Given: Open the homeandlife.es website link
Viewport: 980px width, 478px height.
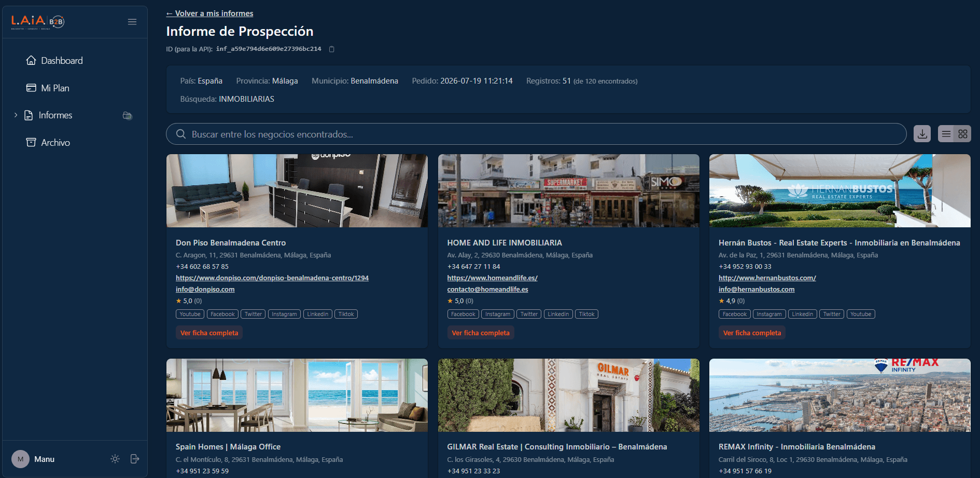Looking at the screenshot, I should pos(492,278).
